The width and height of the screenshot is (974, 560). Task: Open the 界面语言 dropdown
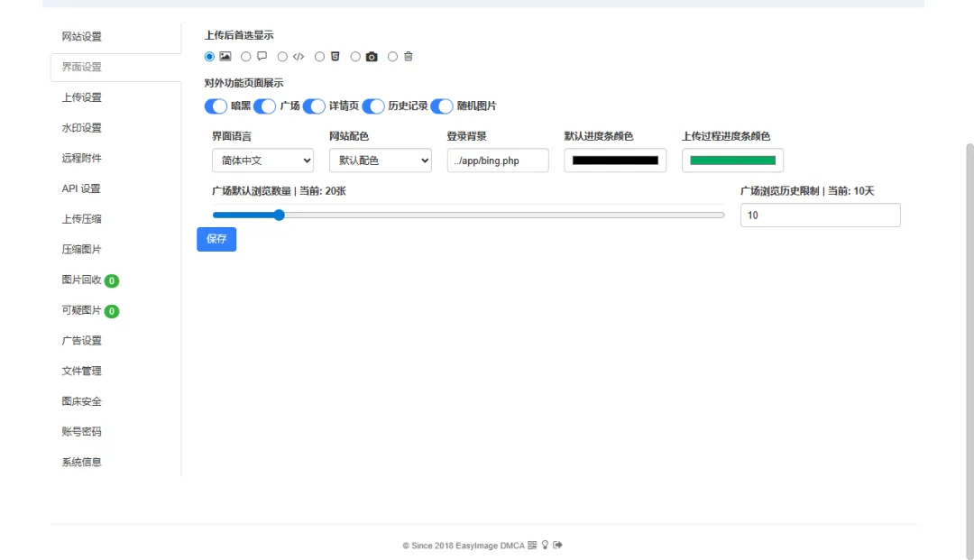click(x=262, y=161)
